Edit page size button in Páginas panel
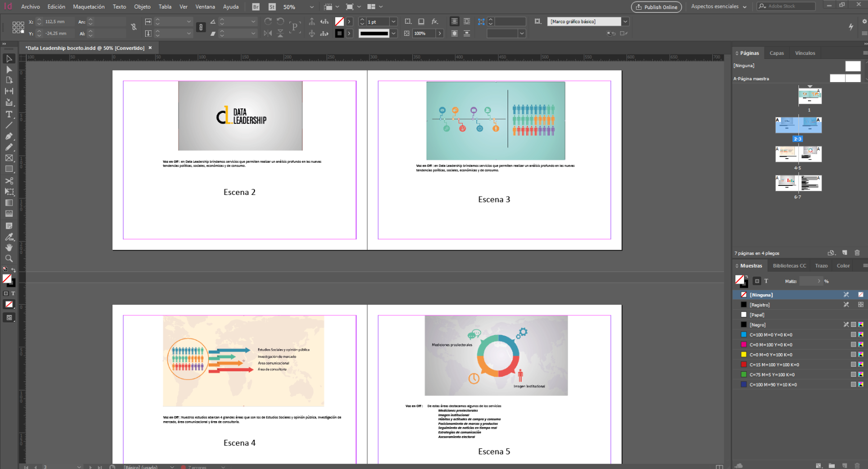Image resolution: width=868 pixels, height=469 pixels. (x=832, y=253)
